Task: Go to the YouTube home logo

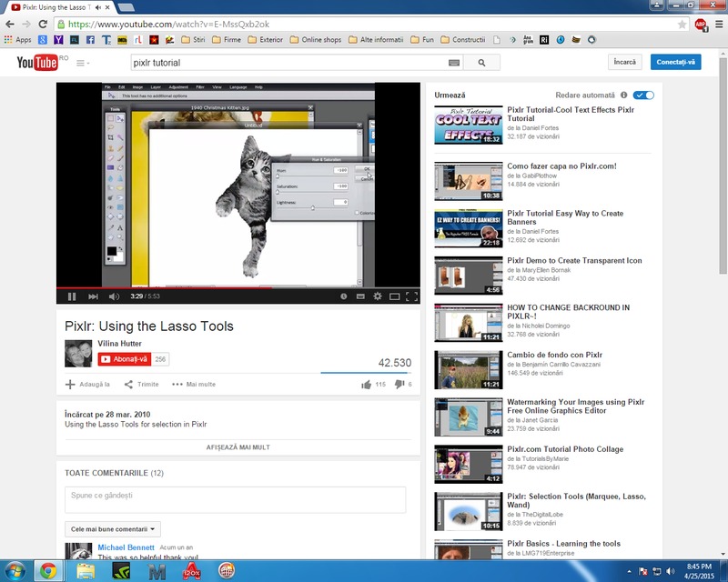Action: coord(37,62)
